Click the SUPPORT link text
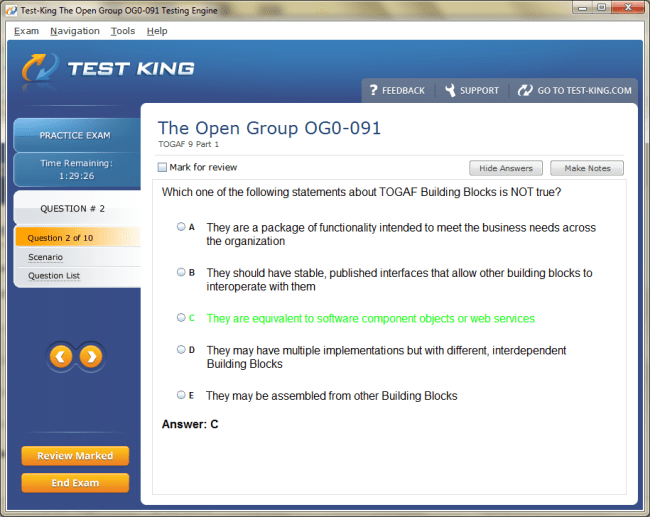Screen dimensions: 650x517 pos(479,90)
